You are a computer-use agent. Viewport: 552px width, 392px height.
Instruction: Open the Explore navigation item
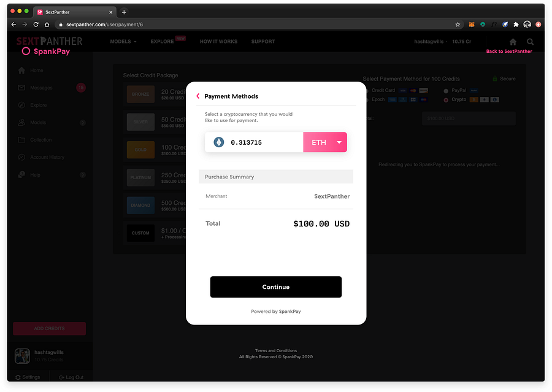(162, 42)
